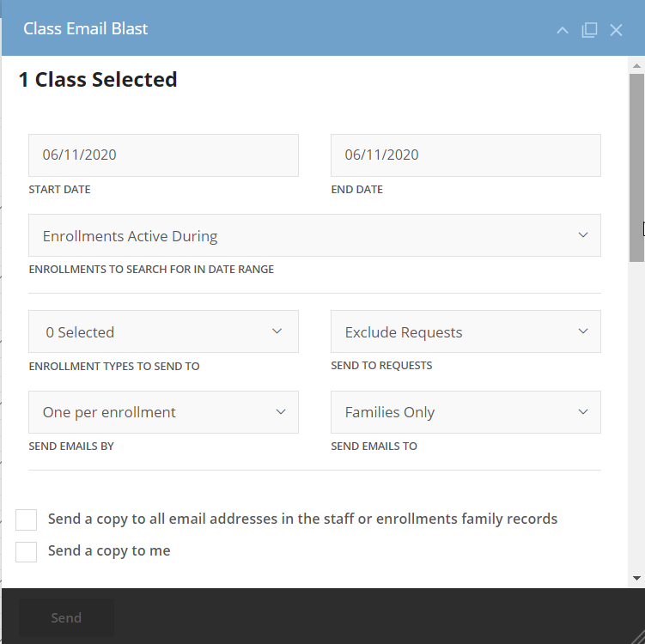
Task: Click 'ENROLLMENTS TO SEARCH FOR IN DATE RANGE' label
Action: (x=151, y=269)
